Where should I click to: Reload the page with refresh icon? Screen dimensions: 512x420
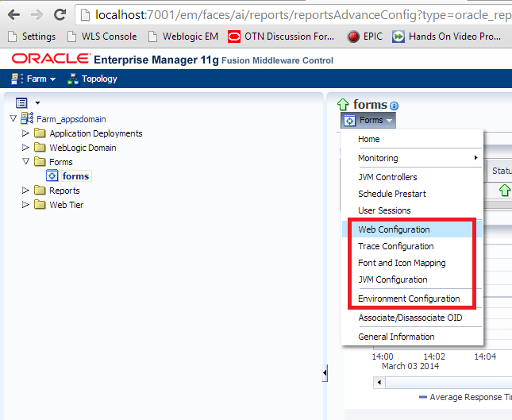pos(60,15)
